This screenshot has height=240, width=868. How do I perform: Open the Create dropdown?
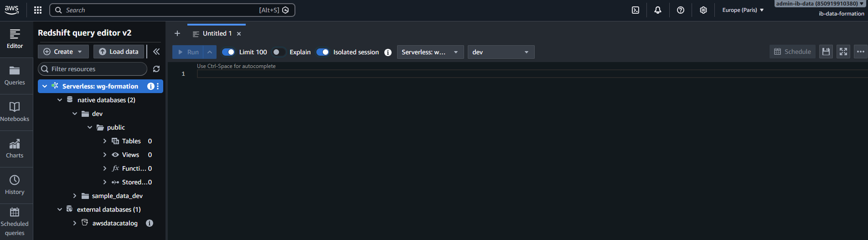pyautogui.click(x=63, y=52)
